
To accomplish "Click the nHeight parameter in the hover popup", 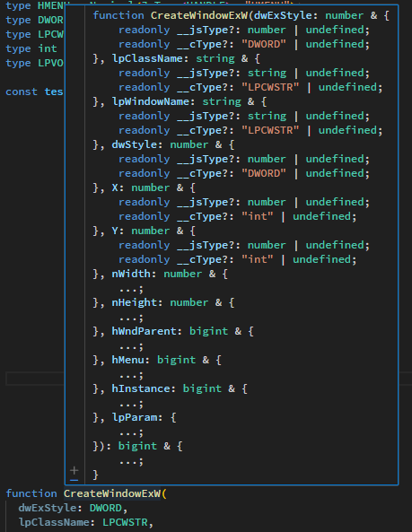I will pos(135,302).
